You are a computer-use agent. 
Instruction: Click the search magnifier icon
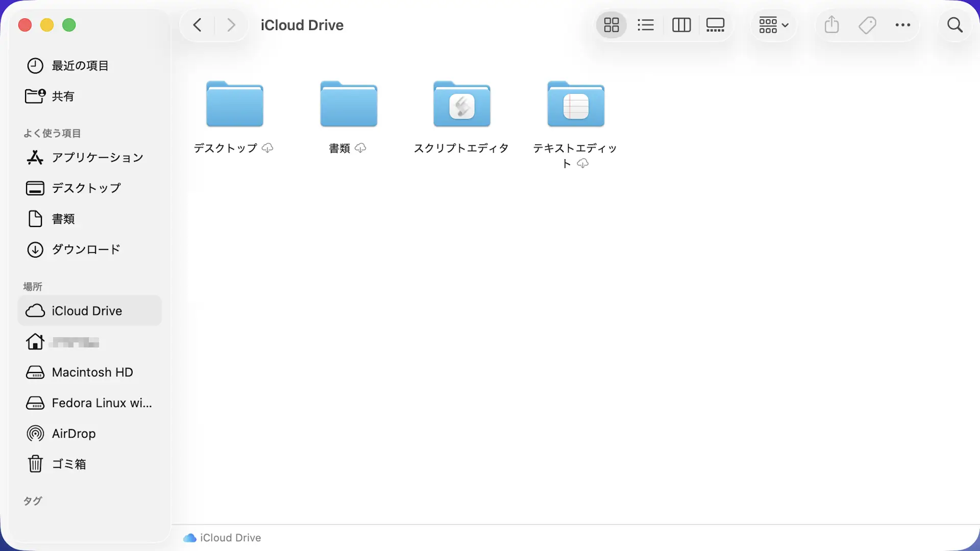[954, 25]
